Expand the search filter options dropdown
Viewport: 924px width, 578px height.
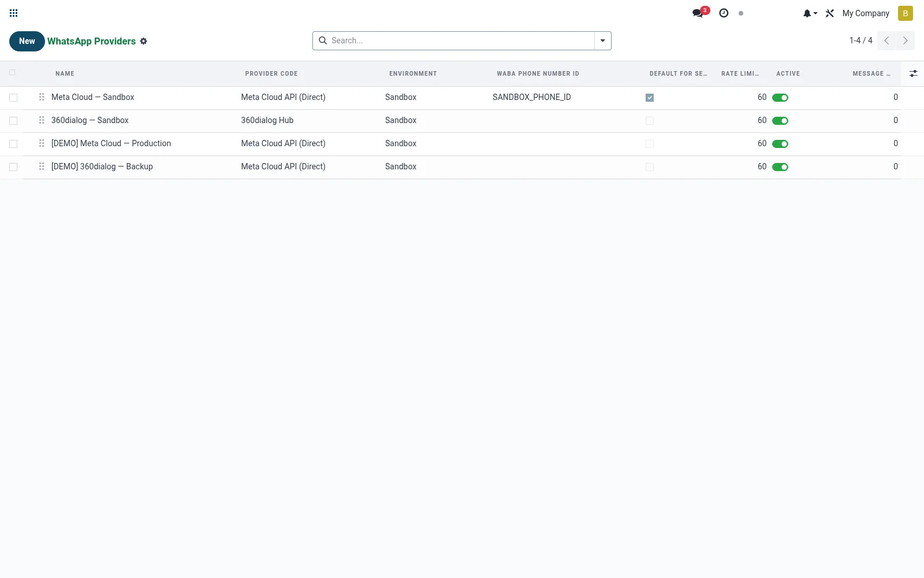click(603, 40)
